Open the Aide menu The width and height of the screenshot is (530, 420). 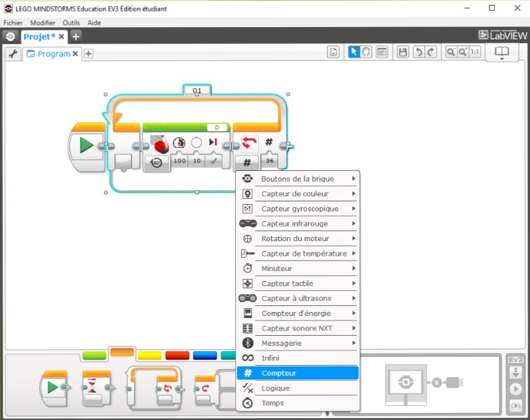coord(94,23)
